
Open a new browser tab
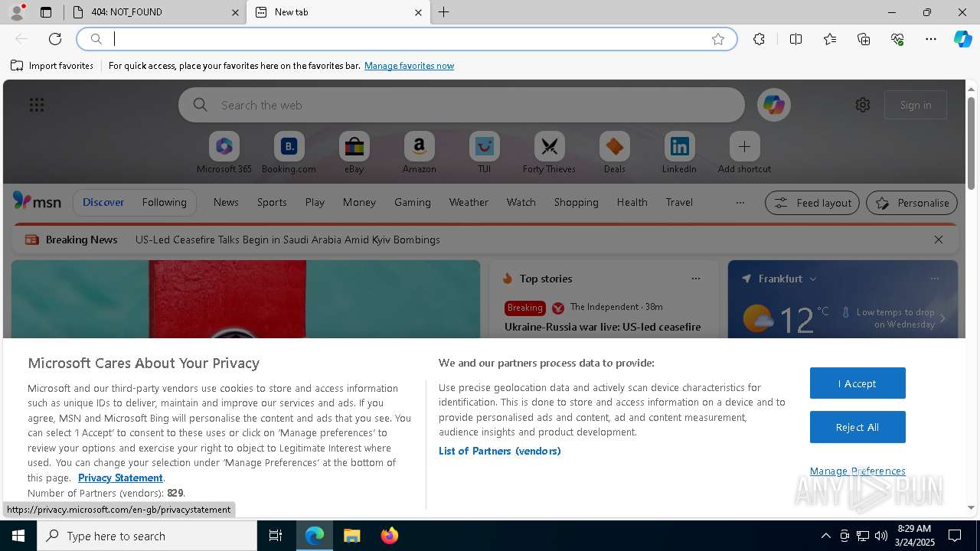443,12
